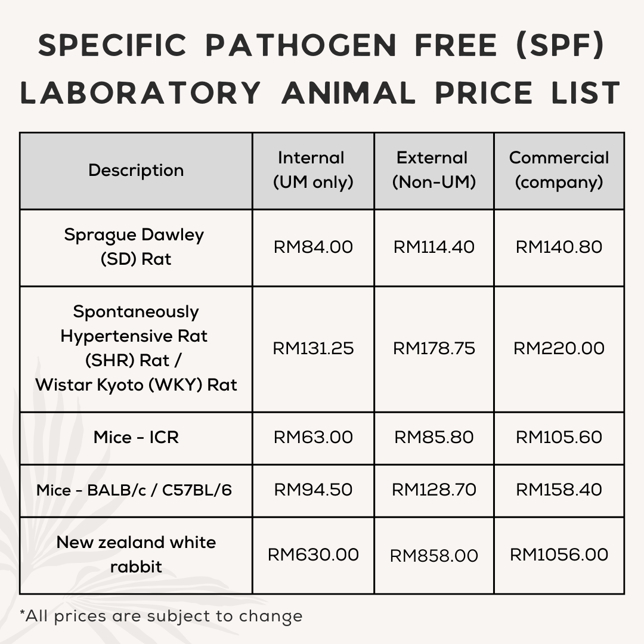Select the Mice - ICR row label

tap(136, 438)
